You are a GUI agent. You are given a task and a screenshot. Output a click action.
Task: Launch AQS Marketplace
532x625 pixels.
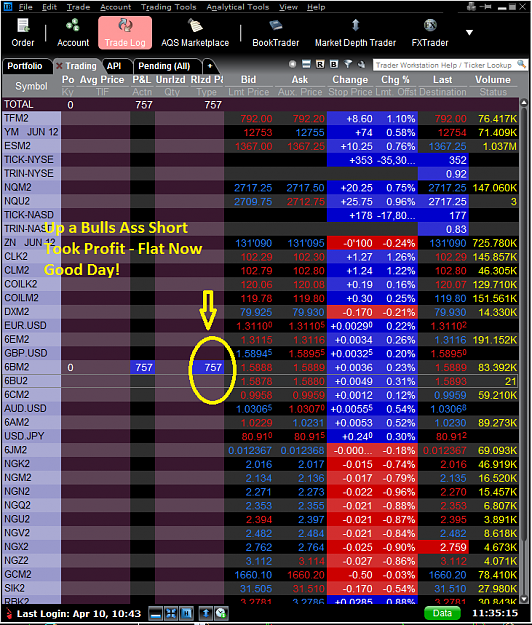click(x=195, y=33)
